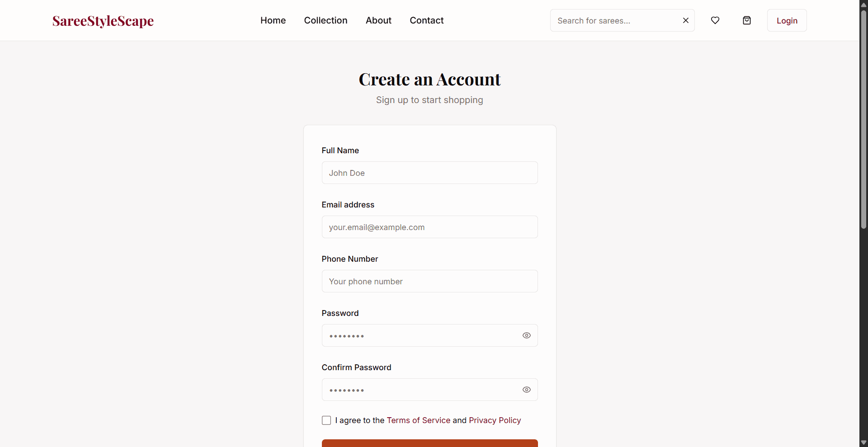Check the Terms of Service agreement checkbox
The height and width of the screenshot is (447, 868).
pos(326,420)
